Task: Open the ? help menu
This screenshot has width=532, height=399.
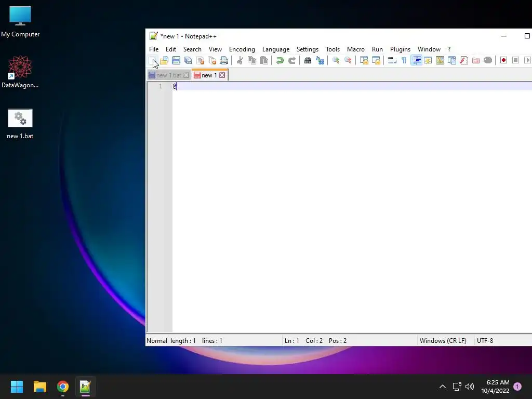Action: [x=449, y=49]
